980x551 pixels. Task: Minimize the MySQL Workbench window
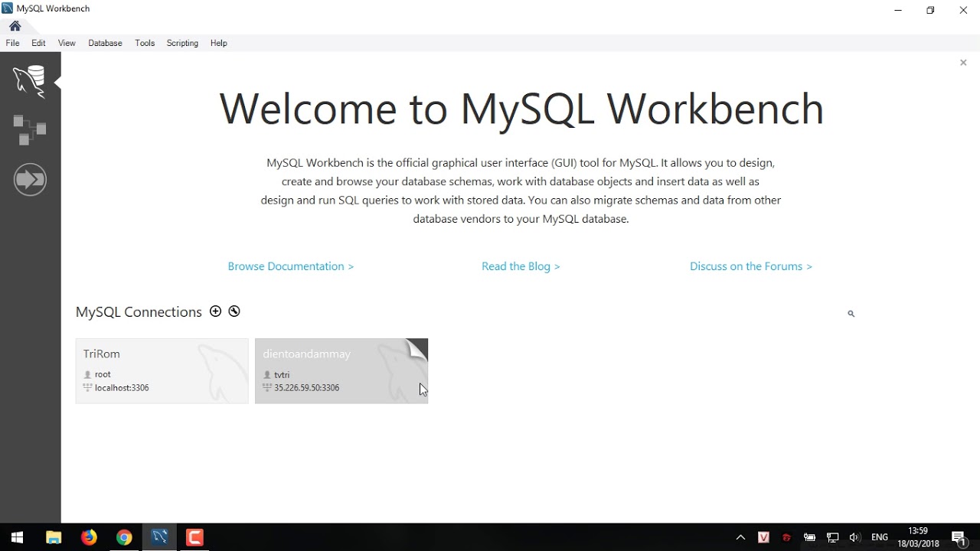click(x=897, y=10)
